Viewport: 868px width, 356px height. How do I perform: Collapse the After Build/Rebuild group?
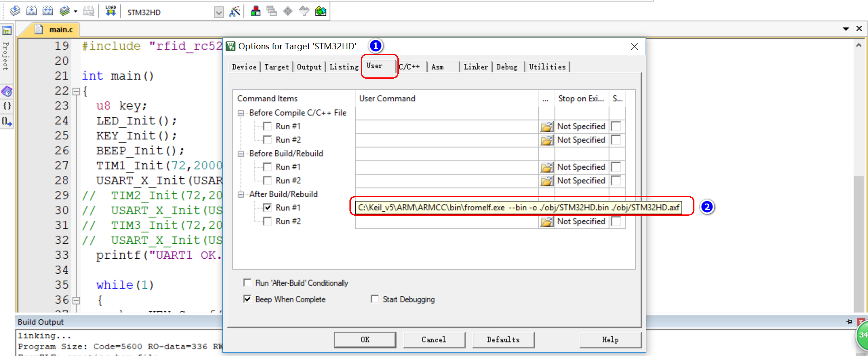tap(241, 195)
